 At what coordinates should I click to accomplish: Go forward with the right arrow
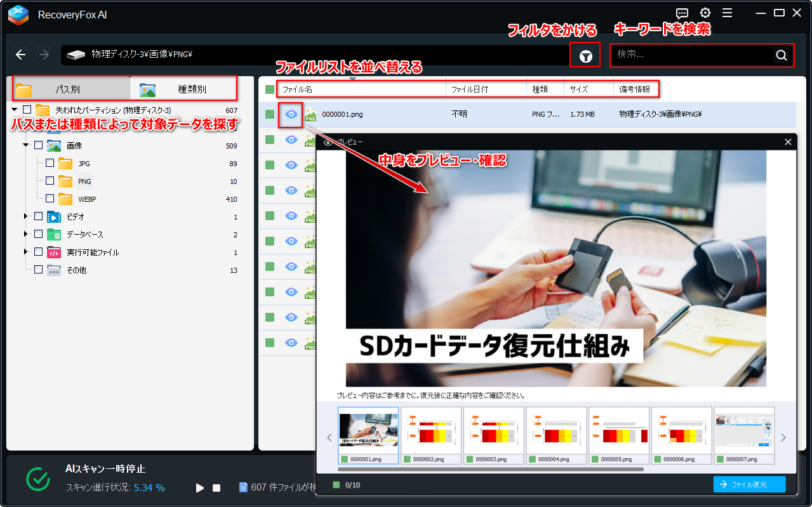(x=44, y=55)
